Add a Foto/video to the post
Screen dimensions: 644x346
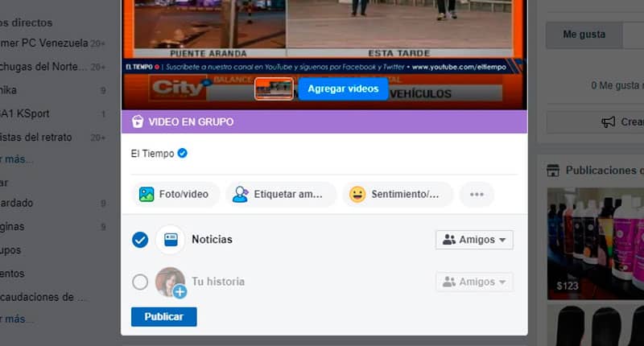pyautogui.click(x=175, y=194)
